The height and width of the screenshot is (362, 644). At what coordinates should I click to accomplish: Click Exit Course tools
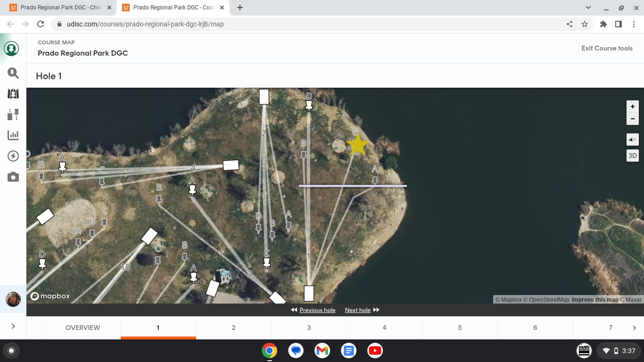click(x=607, y=48)
